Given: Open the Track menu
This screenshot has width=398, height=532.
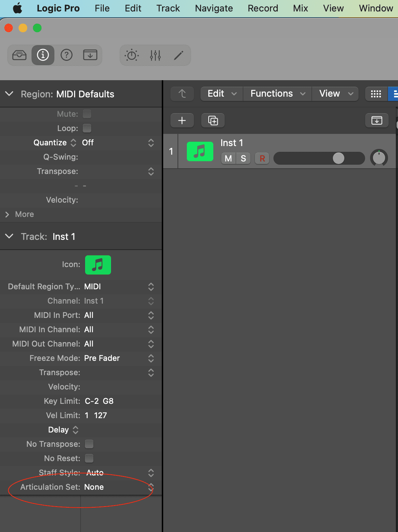Looking at the screenshot, I should (x=168, y=8).
